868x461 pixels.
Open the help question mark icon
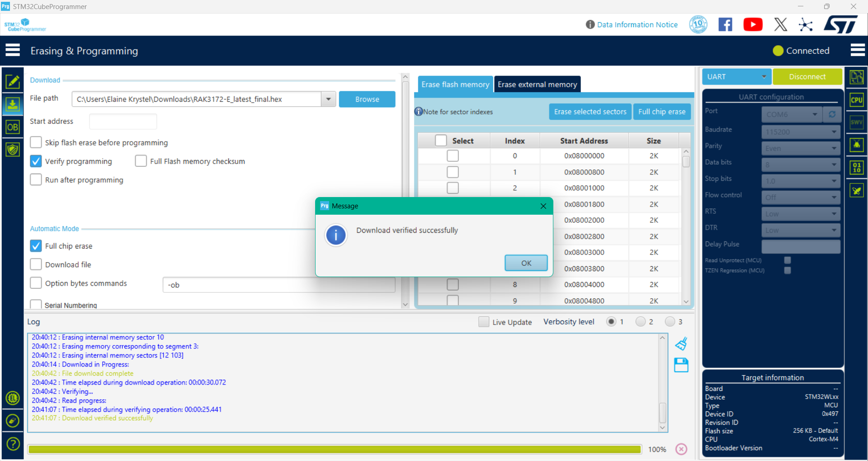pyautogui.click(x=13, y=444)
